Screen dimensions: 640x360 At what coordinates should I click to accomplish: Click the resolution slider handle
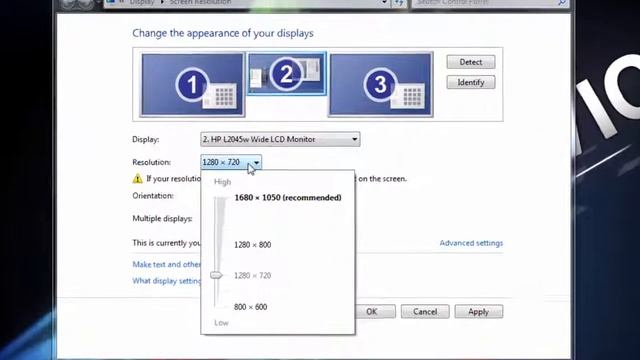216,276
